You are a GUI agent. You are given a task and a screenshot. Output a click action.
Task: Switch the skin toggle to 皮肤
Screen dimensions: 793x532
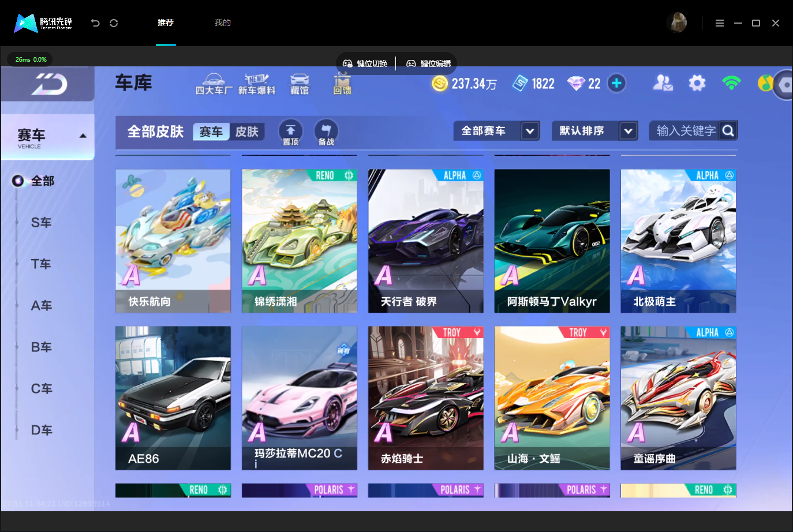point(247,132)
